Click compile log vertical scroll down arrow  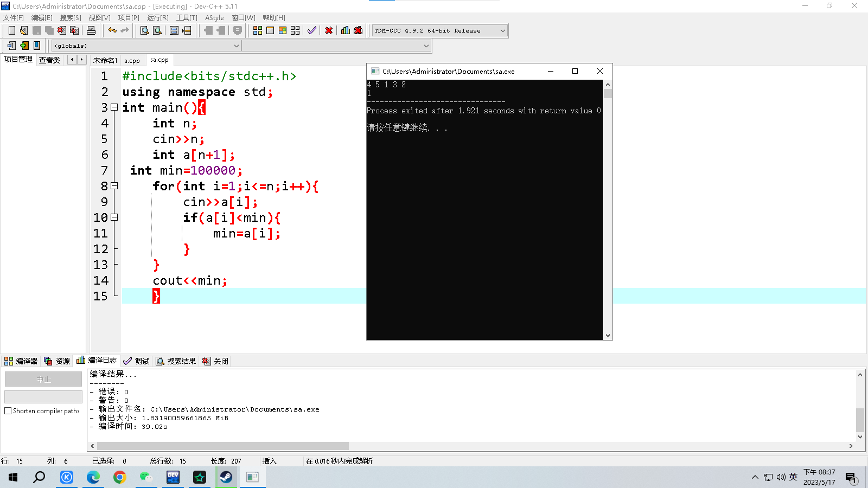860,437
